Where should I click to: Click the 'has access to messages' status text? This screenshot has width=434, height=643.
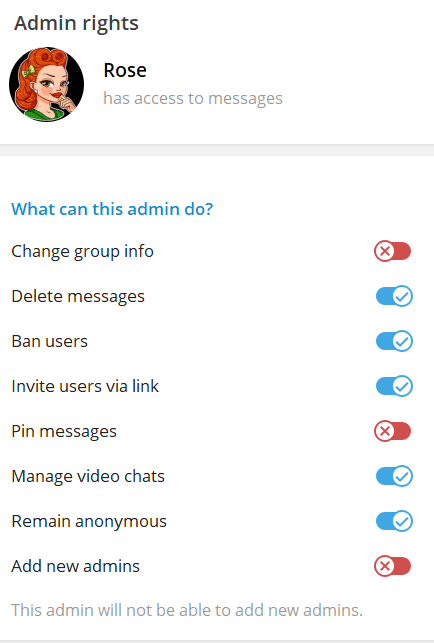coord(193,98)
